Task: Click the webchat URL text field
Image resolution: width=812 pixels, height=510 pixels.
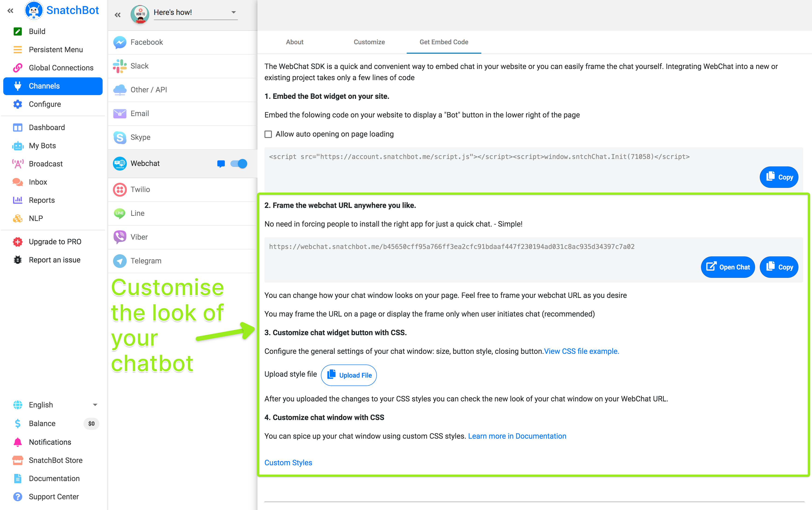Action: pyautogui.click(x=451, y=247)
